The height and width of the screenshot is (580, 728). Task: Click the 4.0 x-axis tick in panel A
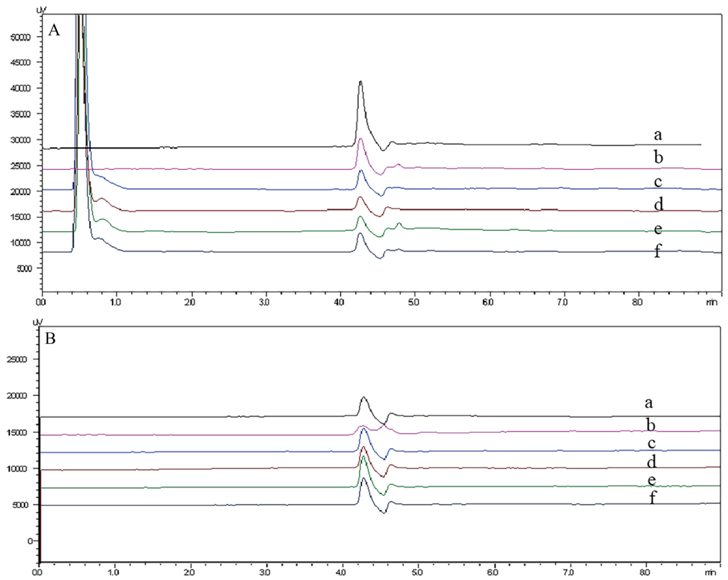point(339,302)
